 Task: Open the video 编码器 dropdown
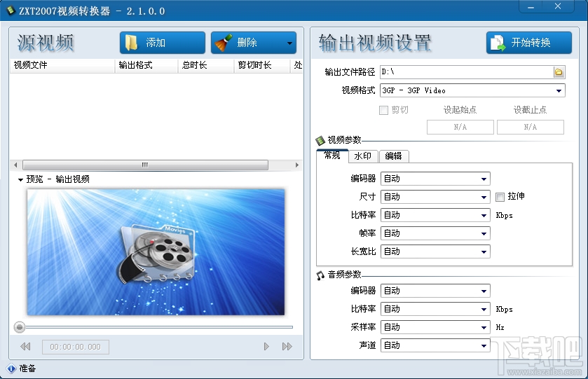tap(435, 179)
